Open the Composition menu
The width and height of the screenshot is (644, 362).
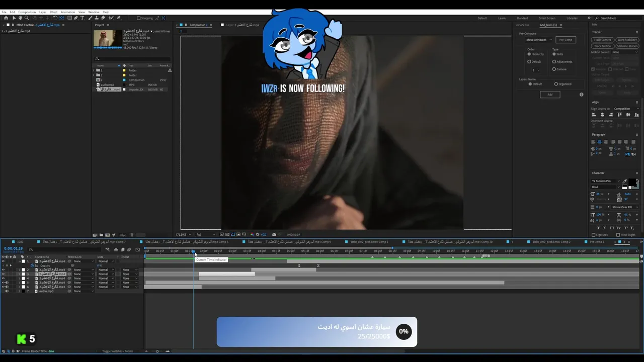(27, 12)
